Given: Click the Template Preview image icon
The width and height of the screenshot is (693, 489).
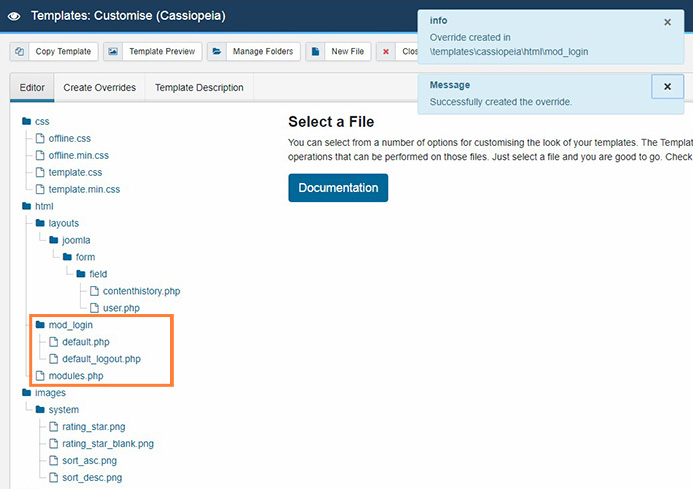Looking at the screenshot, I should 113,51.
